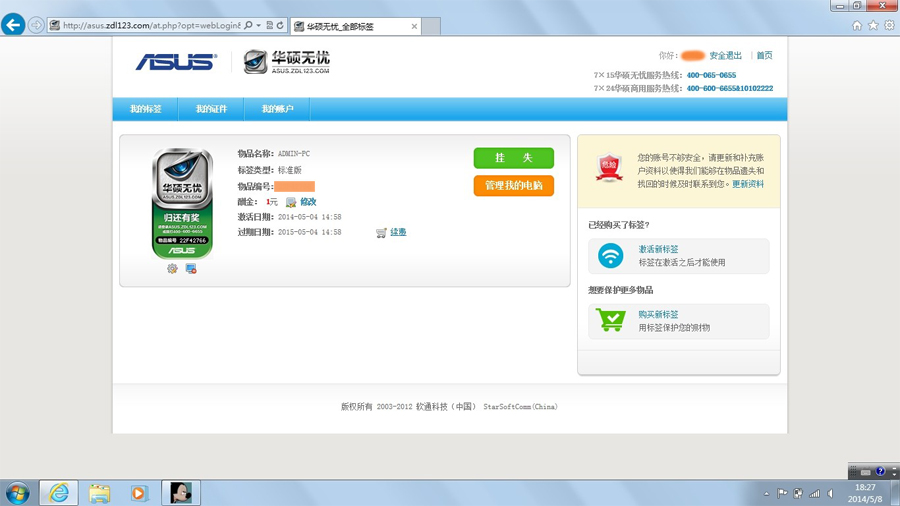Open 我的证件 menu item
The width and height of the screenshot is (900, 506).
click(211, 109)
